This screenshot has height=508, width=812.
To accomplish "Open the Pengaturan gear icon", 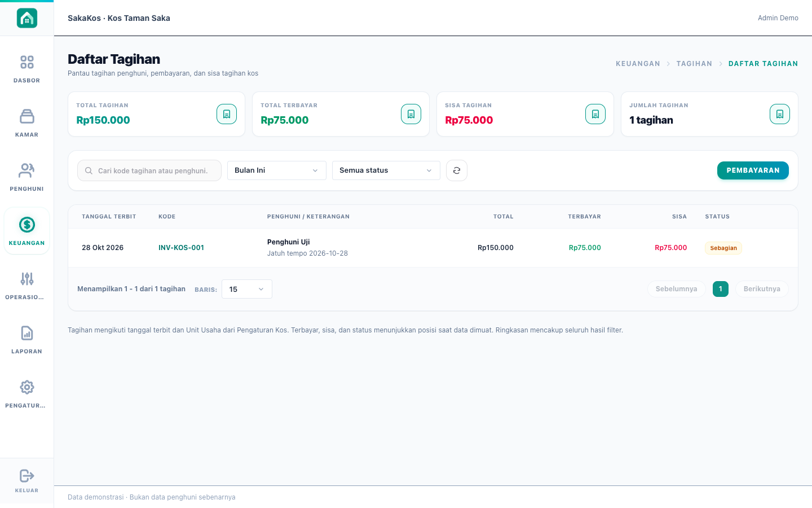I will click(27, 387).
